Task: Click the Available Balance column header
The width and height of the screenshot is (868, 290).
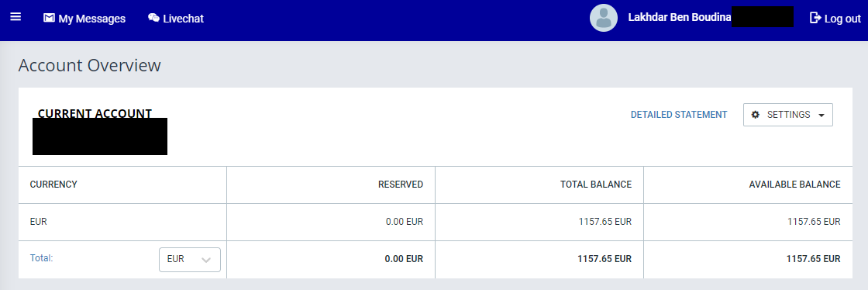Action: (x=794, y=185)
